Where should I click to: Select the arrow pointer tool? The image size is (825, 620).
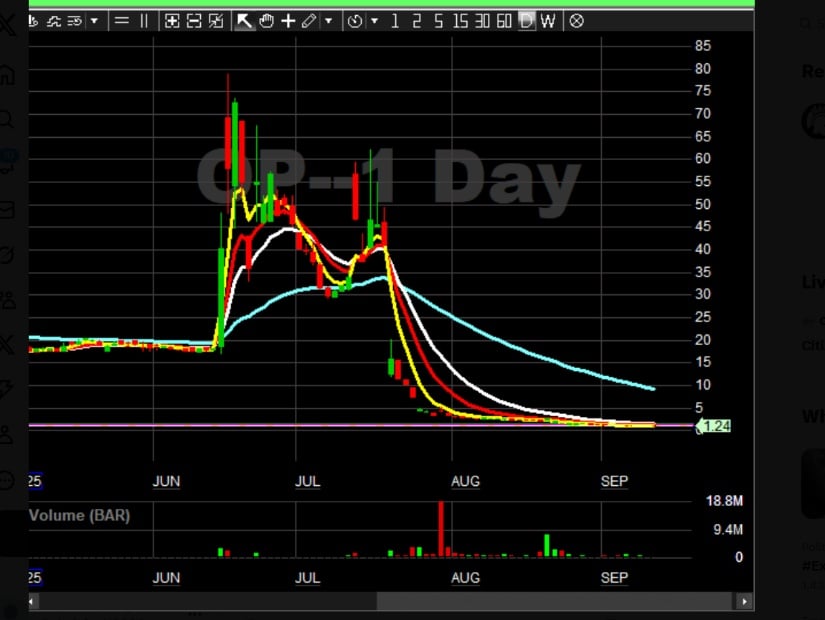(x=244, y=21)
